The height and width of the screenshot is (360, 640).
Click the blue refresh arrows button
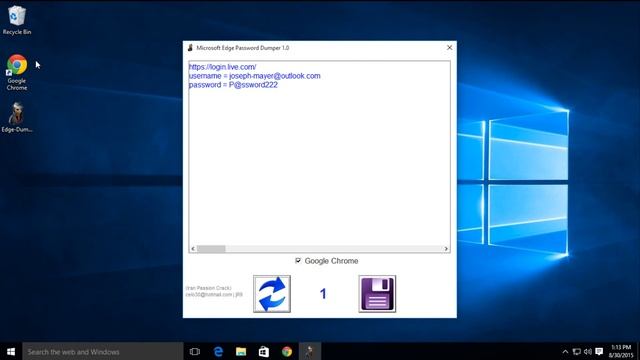(272, 294)
